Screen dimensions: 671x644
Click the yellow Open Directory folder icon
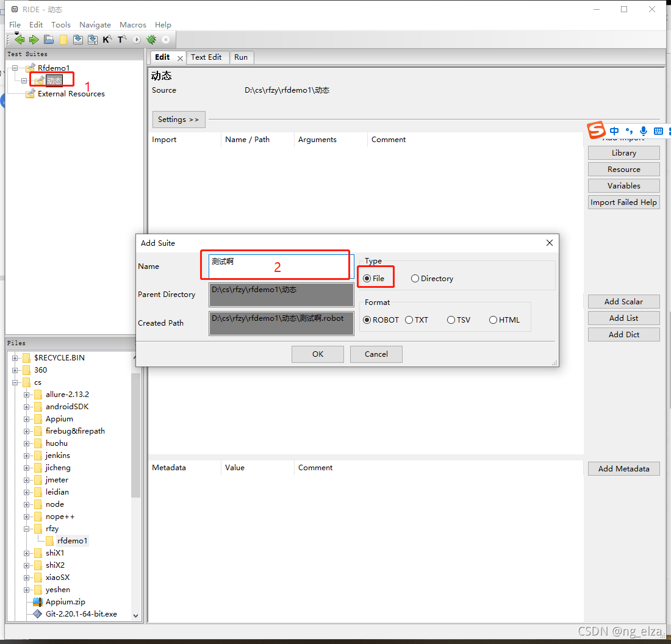click(x=63, y=40)
